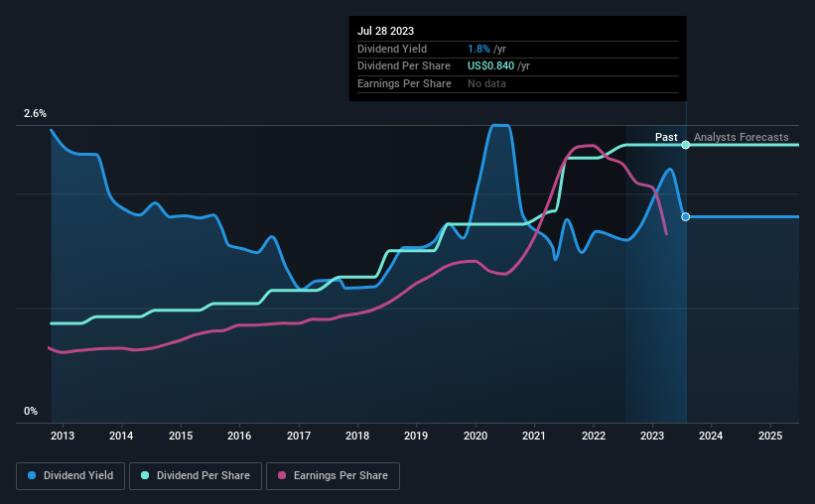The width and height of the screenshot is (815, 504).
Task: Click the 'Analysts Forecasts' label
Action: [x=741, y=137]
